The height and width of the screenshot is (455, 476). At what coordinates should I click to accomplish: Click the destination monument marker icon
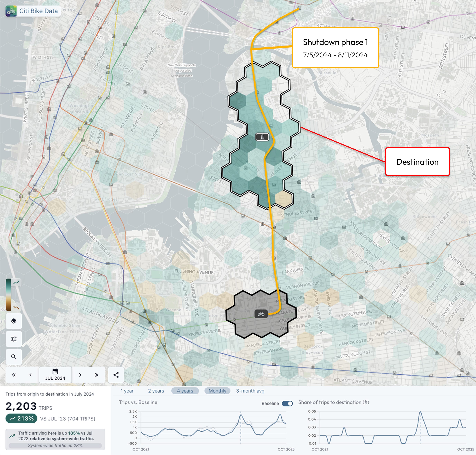262,137
